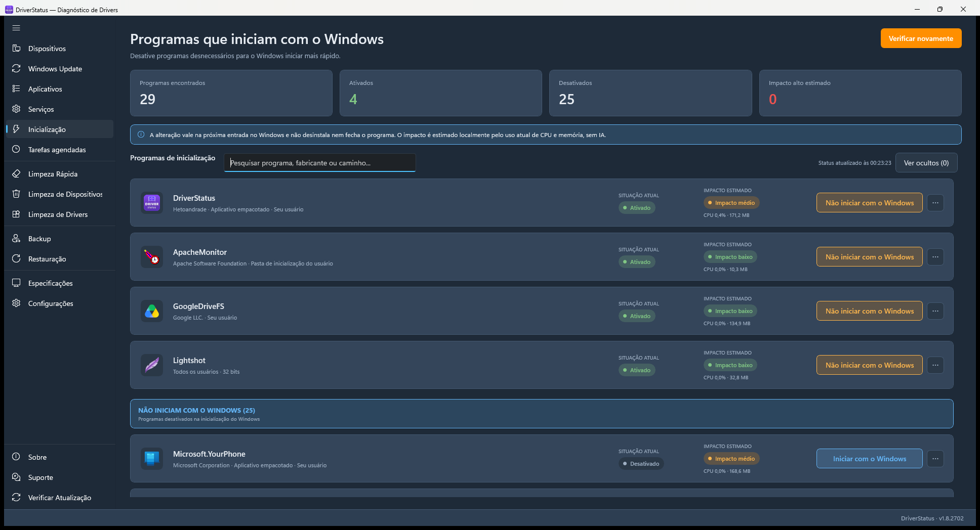The image size is (980, 530).
Task: Click the Verificar novamente button
Action: click(921, 38)
